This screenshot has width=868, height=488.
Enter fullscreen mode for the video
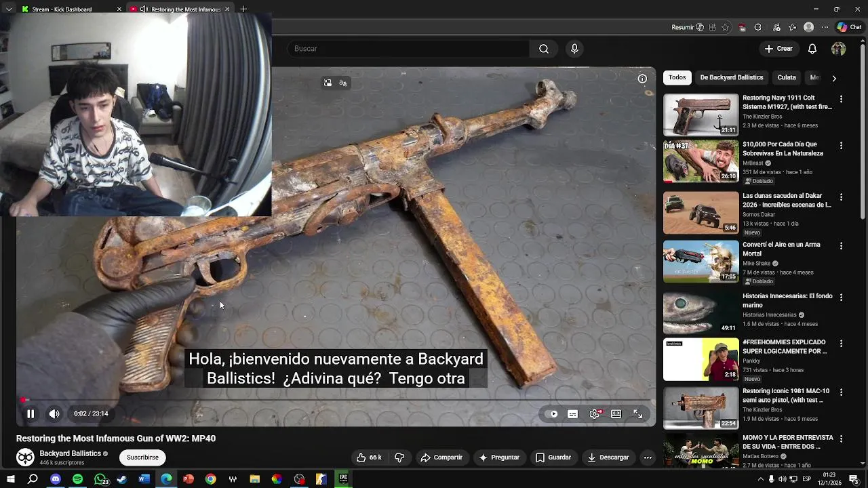(637, 414)
